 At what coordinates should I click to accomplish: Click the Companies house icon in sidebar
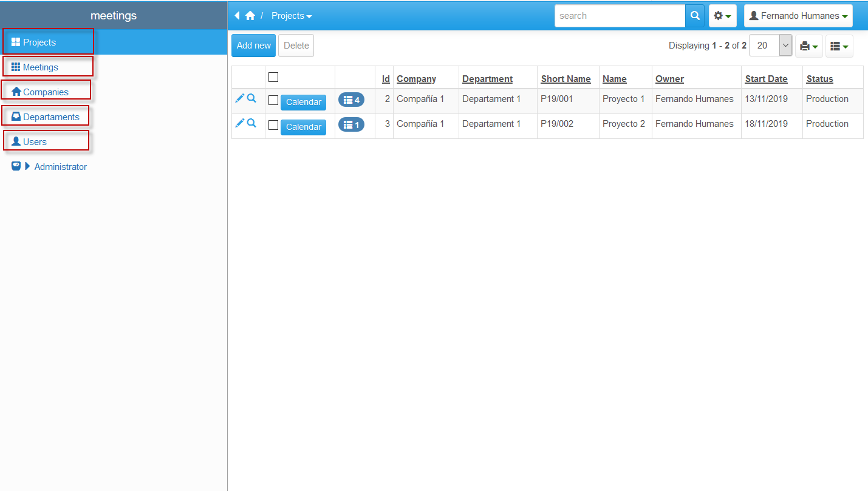click(16, 92)
